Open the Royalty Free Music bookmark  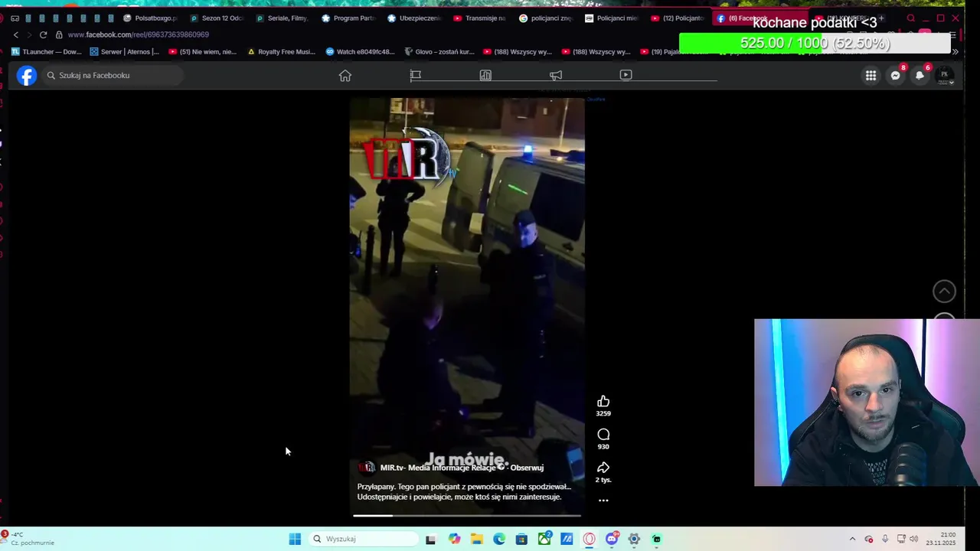282,52
